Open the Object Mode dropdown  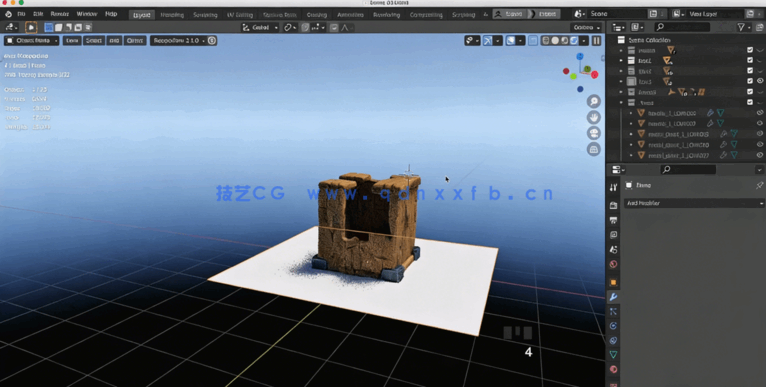click(32, 41)
